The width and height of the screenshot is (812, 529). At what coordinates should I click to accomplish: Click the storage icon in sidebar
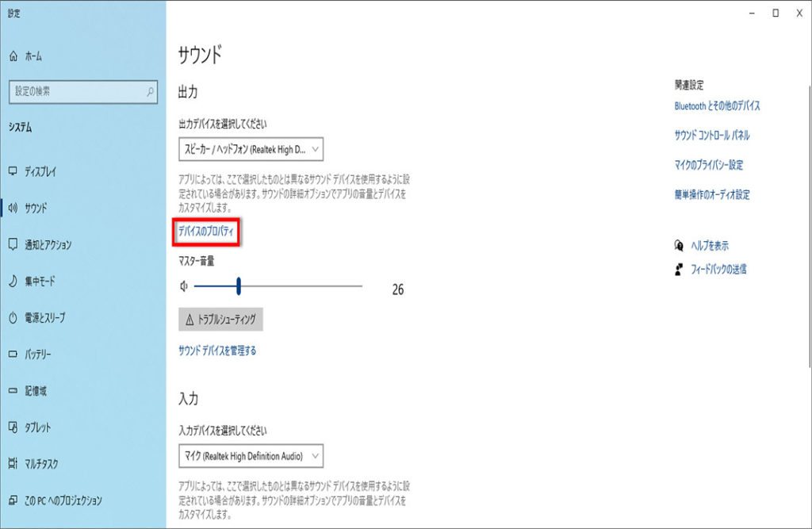pos(13,391)
